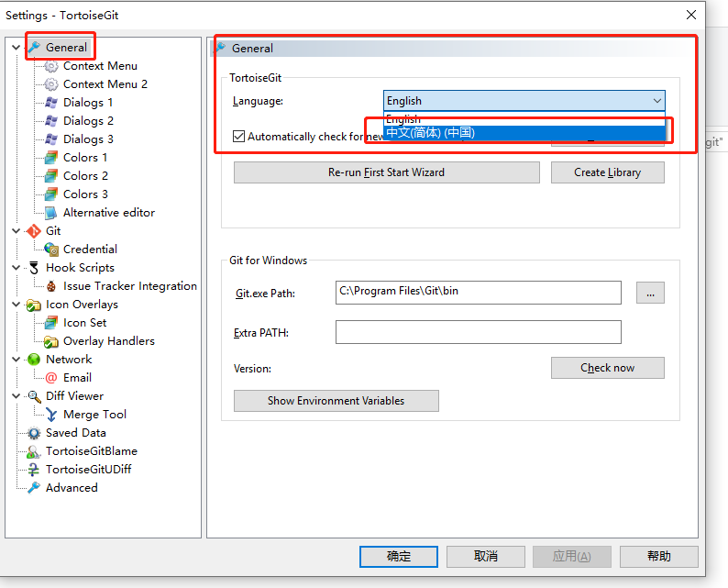Collapse the General tree node
This screenshot has width=728, height=588.
coord(16,48)
